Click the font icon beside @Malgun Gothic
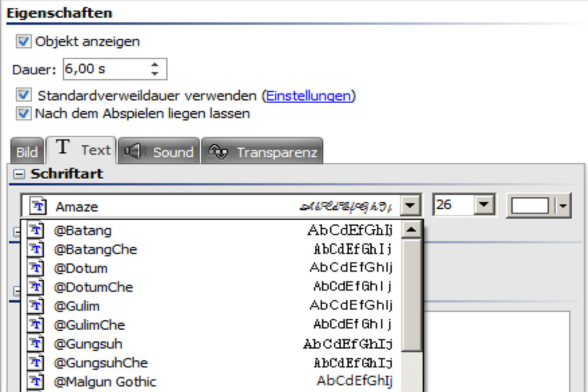Viewport: 588px width, 392px height. click(x=36, y=381)
